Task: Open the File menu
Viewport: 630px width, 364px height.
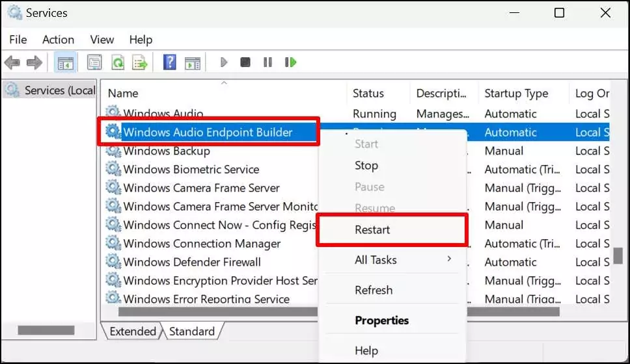Action: tap(18, 40)
